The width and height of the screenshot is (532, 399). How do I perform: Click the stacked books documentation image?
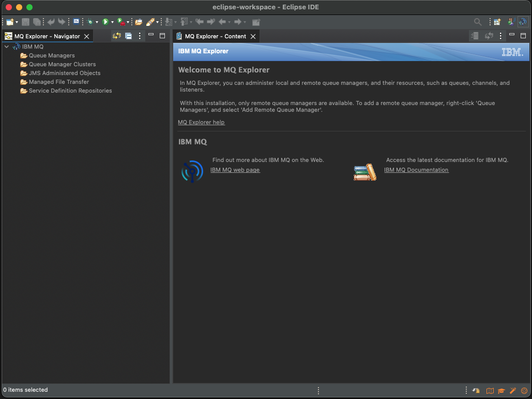coord(365,172)
